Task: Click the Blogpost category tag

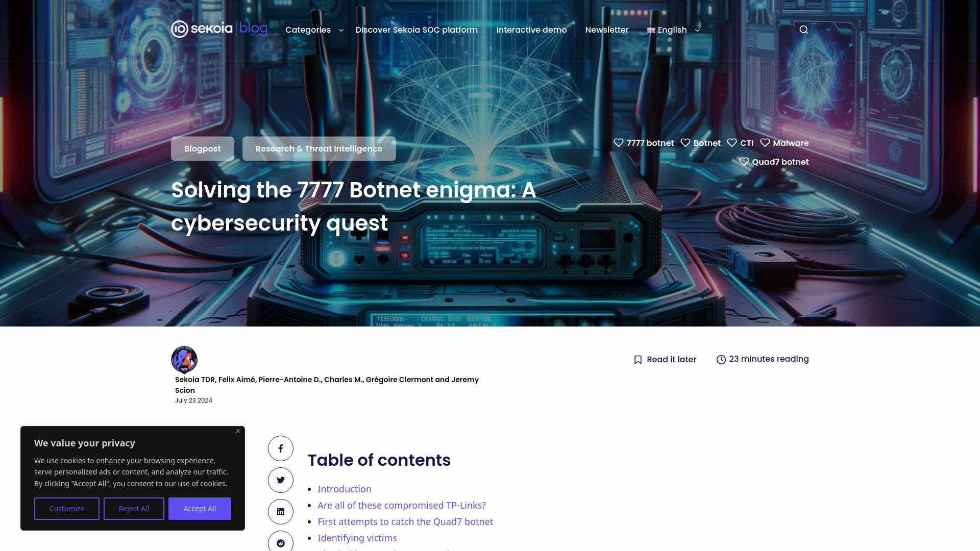Action: coord(202,148)
